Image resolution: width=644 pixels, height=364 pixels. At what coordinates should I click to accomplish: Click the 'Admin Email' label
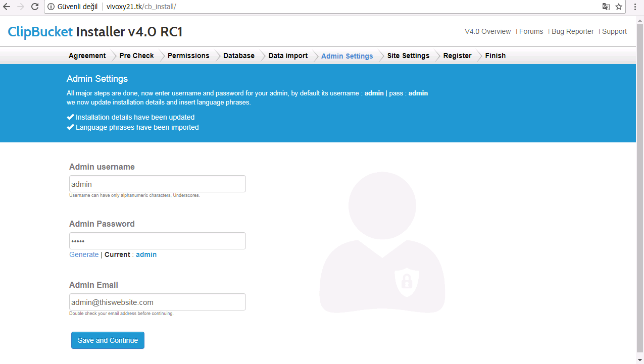(93, 285)
